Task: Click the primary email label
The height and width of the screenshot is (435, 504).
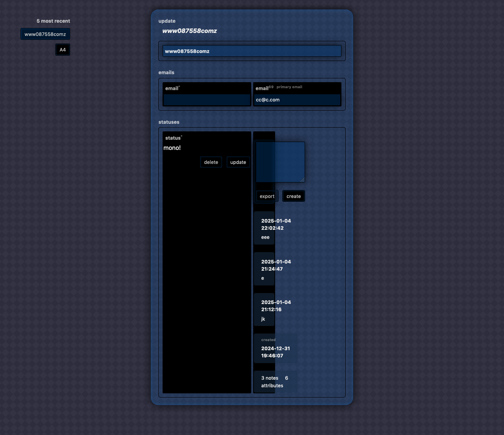Action: pyautogui.click(x=290, y=87)
